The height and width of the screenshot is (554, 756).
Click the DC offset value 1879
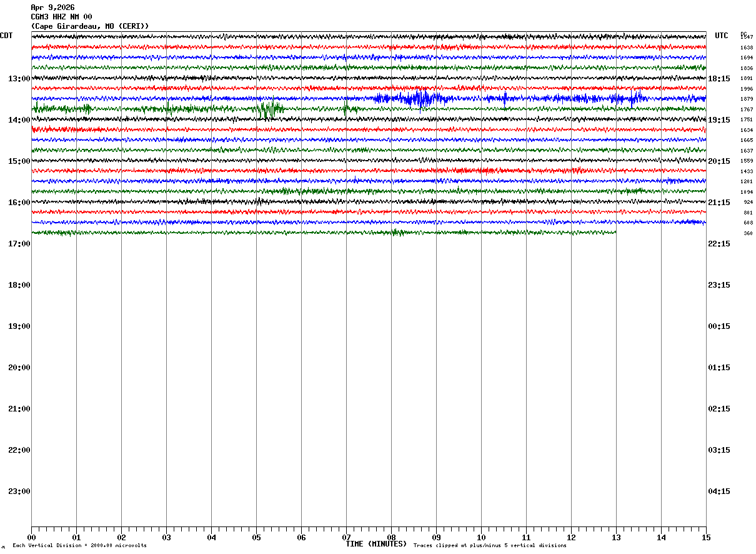tap(747, 99)
